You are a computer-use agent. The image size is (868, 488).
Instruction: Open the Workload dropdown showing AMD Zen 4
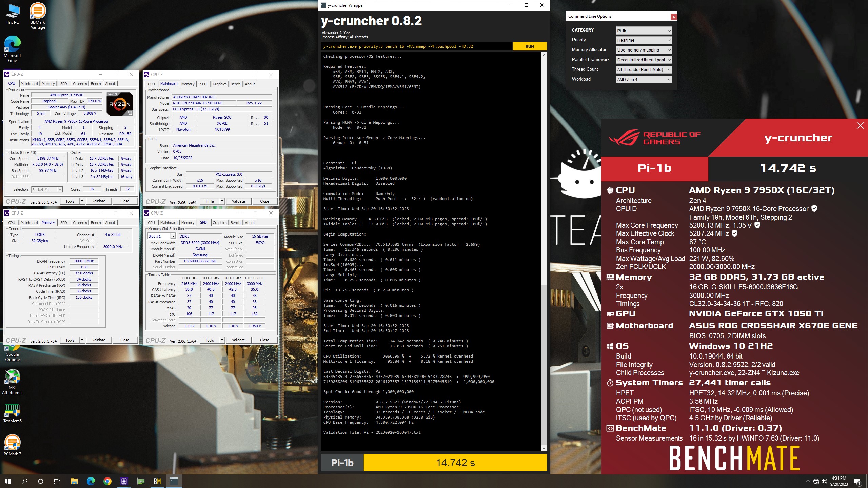(x=644, y=80)
